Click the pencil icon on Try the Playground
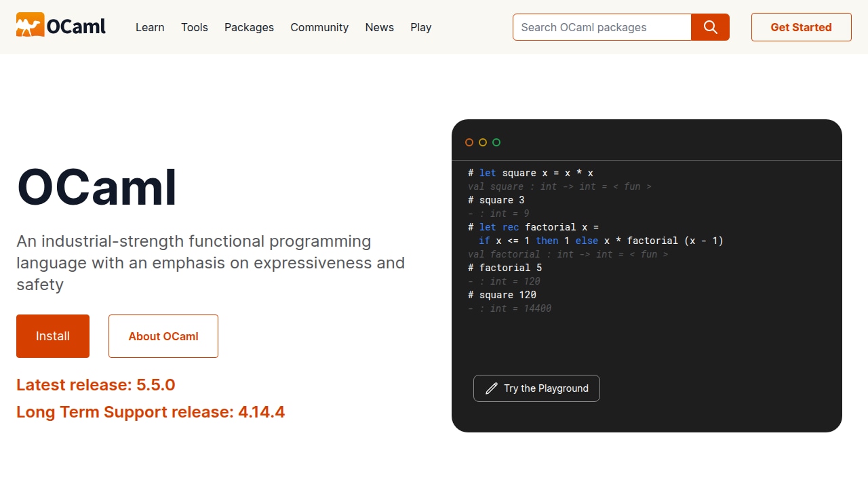Viewport: 868px width, 488px height. pyautogui.click(x=492, y=388)
